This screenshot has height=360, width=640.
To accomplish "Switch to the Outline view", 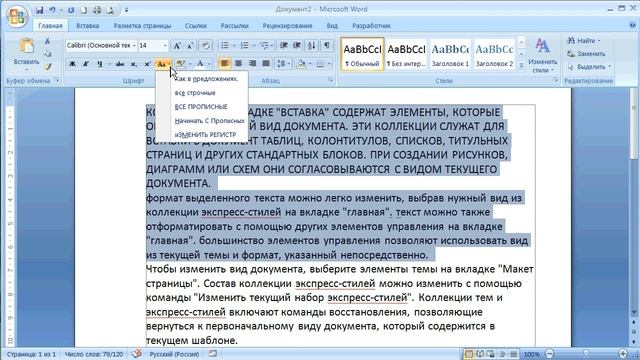I will [502, 353].
